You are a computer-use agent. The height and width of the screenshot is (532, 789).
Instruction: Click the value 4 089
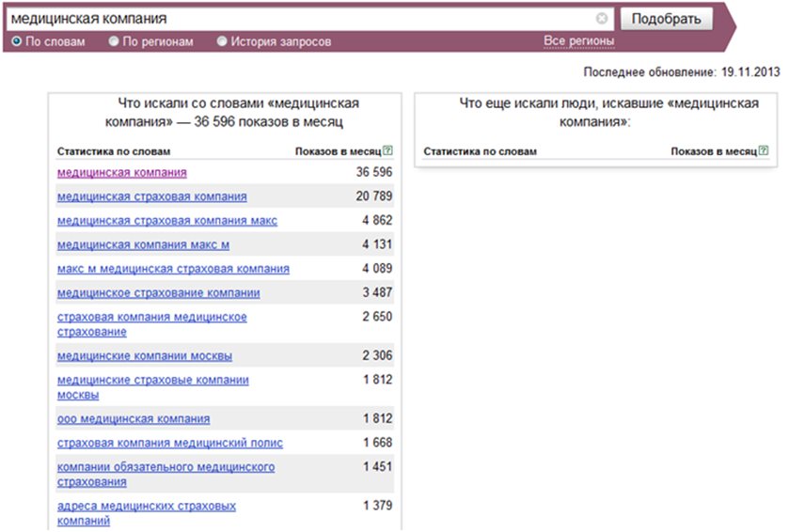coord(377,269)
